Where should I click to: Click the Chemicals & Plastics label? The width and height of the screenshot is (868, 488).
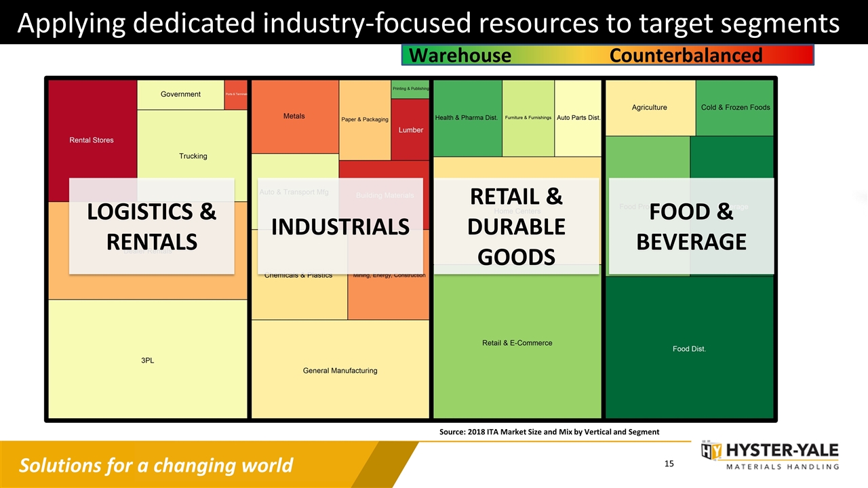(298, 275)
